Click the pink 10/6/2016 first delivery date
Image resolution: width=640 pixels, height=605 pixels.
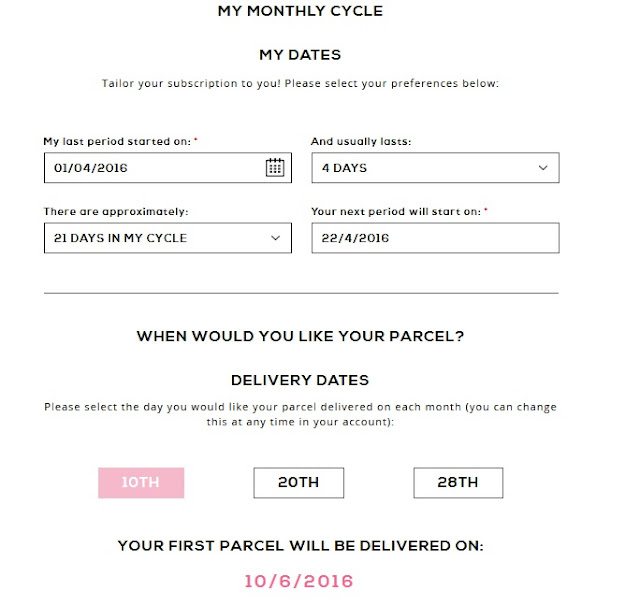[299, 581]
